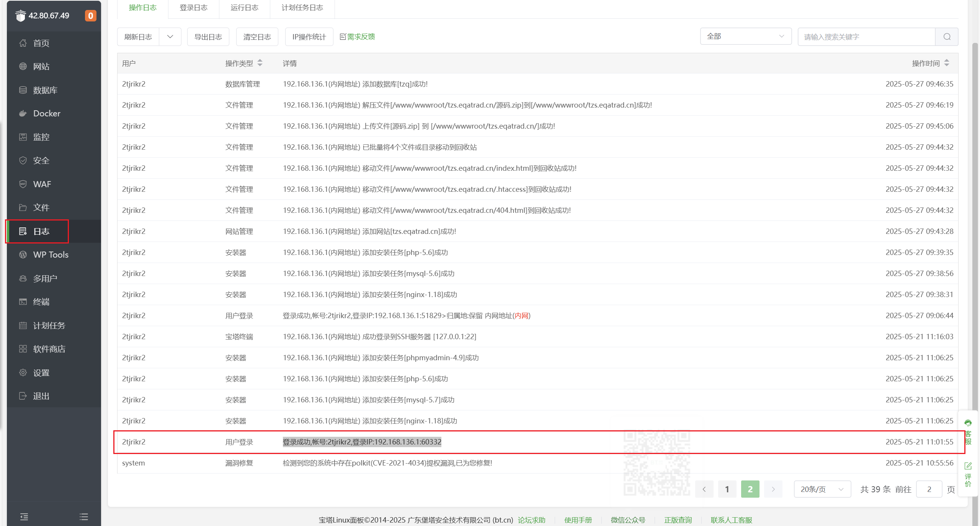Click the search magnifier icon
980x526 pixels.
tap(947, 37)
